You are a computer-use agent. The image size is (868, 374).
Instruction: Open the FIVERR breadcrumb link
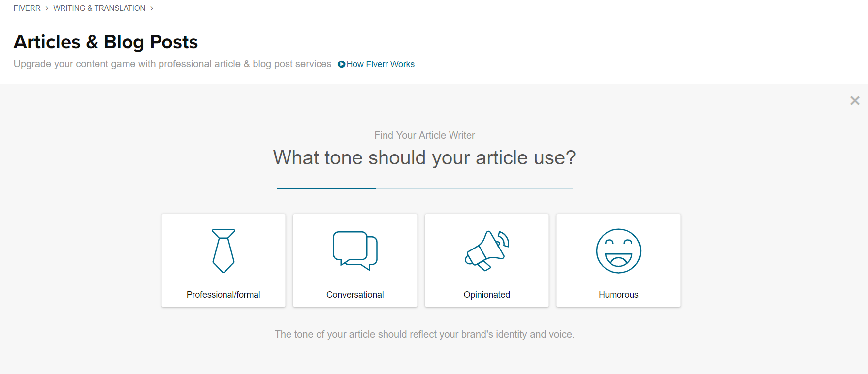(27, 8)
